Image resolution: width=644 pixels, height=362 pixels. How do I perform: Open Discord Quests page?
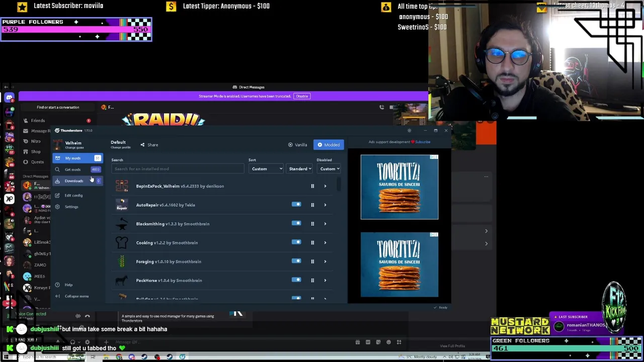coord(37,162)
